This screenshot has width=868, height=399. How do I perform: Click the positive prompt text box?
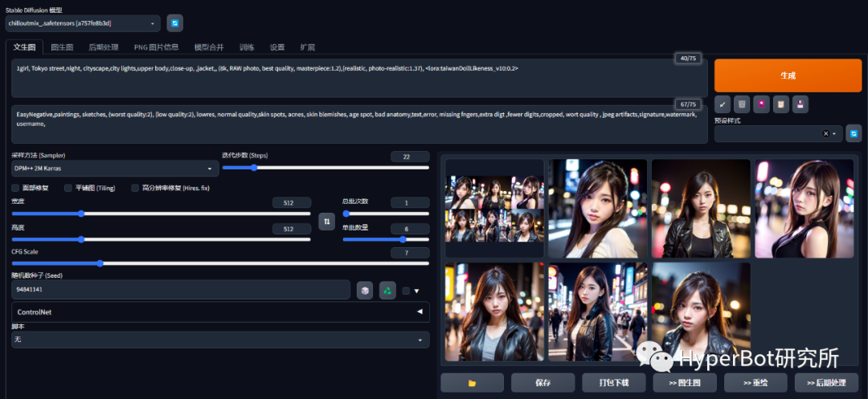(359, 78)
